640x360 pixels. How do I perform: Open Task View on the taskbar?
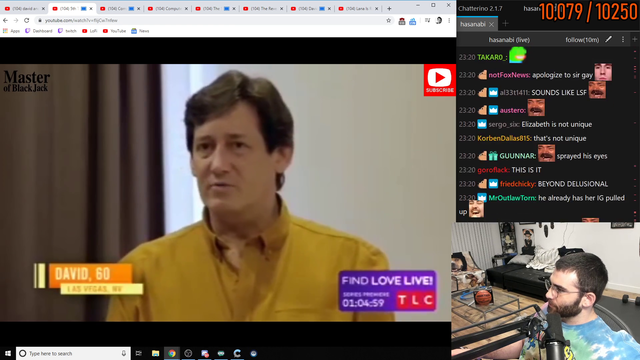coord(139,353)
